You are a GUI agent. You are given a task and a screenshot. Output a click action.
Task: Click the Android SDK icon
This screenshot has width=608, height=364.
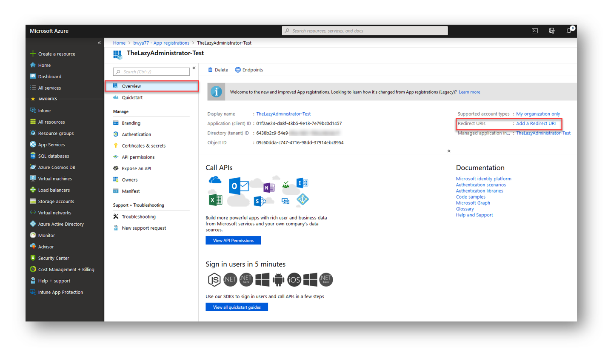(x=278, y=279)
